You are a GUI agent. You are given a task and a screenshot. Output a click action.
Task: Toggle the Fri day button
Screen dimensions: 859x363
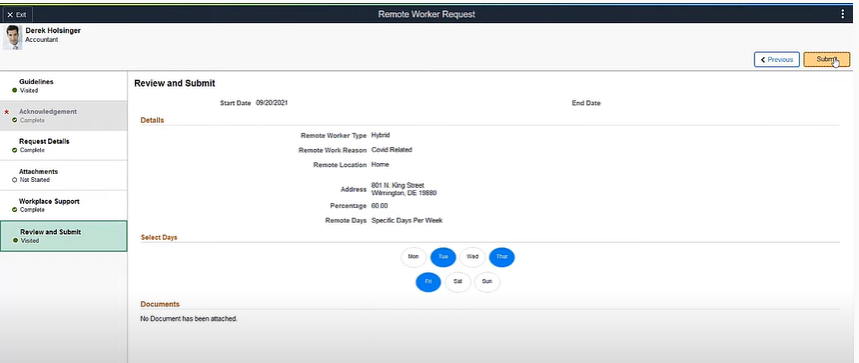point(428,282)
